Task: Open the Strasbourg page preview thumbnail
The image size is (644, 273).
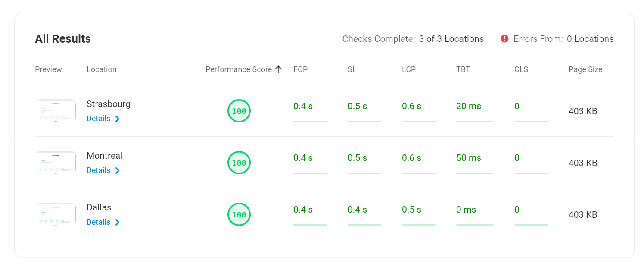Action: 56,111
